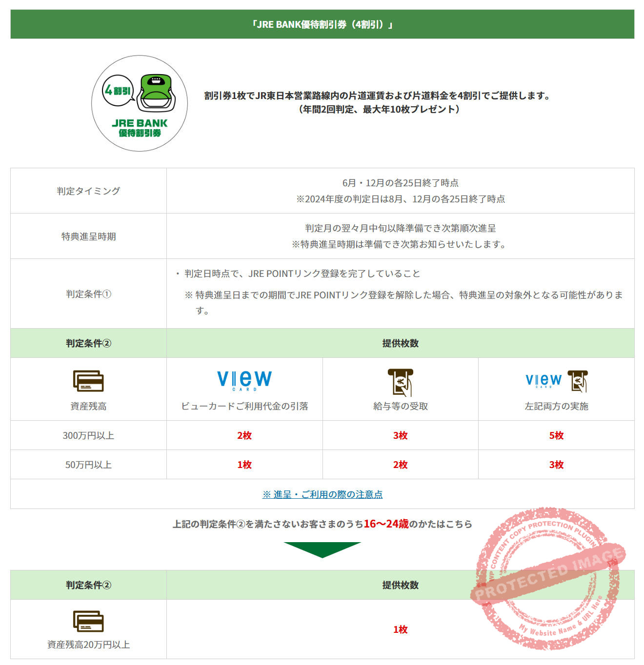This screenshot has width=644, height=665.
Task: Click the 判定条件① row label
Action: (x=88, y=294)
